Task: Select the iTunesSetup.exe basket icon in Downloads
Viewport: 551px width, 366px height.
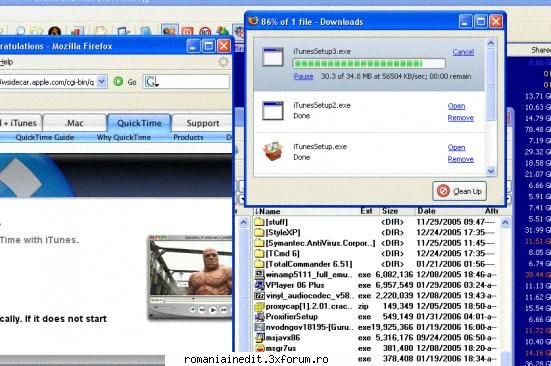Action: (273, 151)
